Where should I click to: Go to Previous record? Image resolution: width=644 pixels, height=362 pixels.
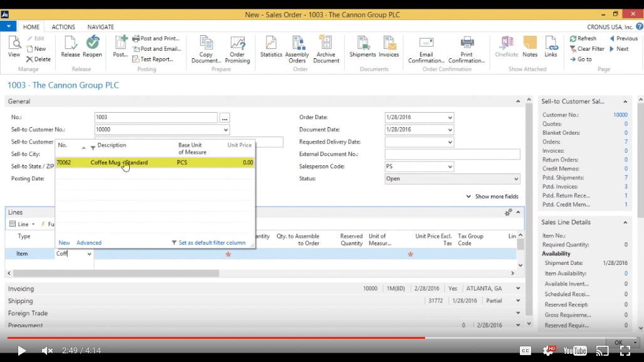(623, 39)
